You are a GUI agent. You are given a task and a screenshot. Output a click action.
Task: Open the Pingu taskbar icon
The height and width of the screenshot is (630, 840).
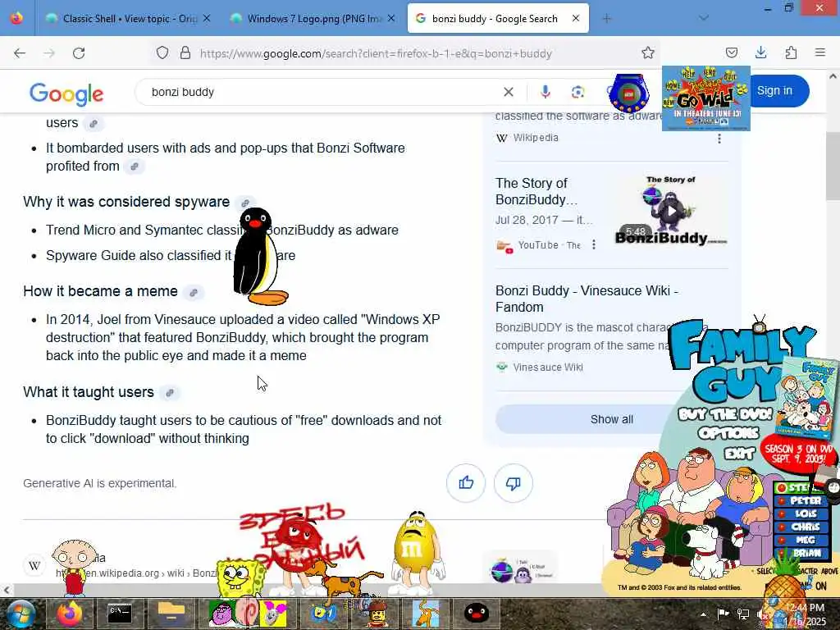tap(476, 614)
